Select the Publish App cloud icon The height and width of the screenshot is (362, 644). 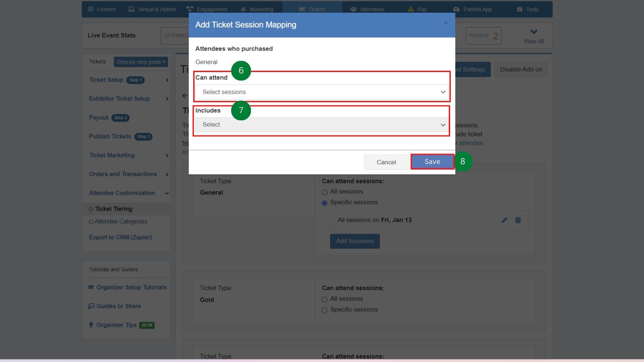pyautogui.click(x=456, y=9)
